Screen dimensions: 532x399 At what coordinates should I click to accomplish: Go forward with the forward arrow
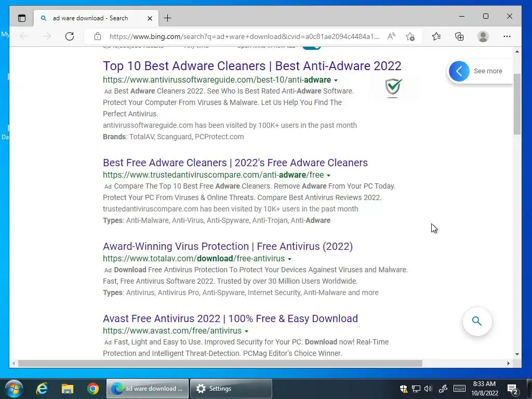tap(46, 36)
